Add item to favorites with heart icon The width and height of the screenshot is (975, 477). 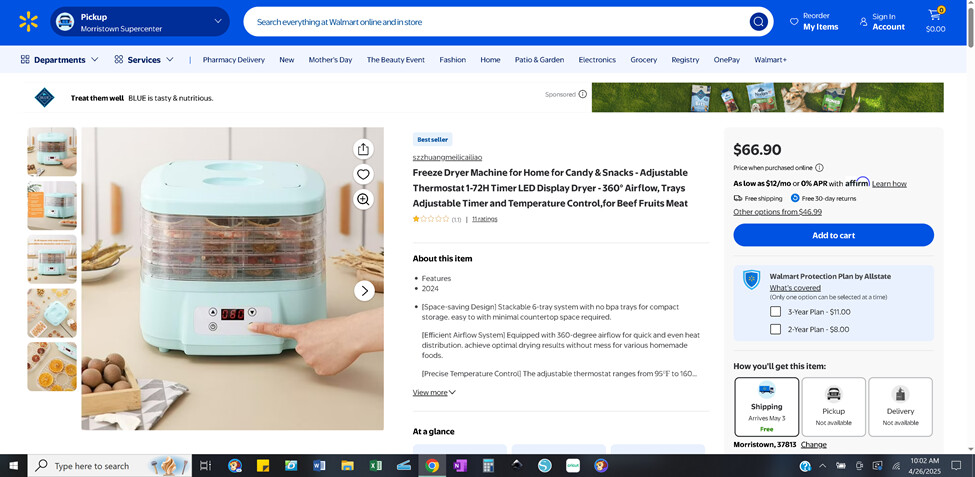point(363,174)
